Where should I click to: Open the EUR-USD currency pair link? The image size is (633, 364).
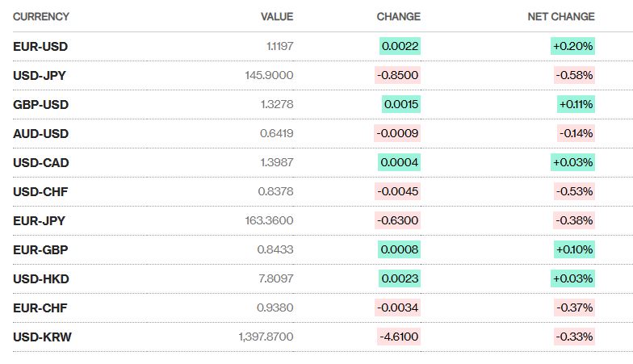pos(40,47)
